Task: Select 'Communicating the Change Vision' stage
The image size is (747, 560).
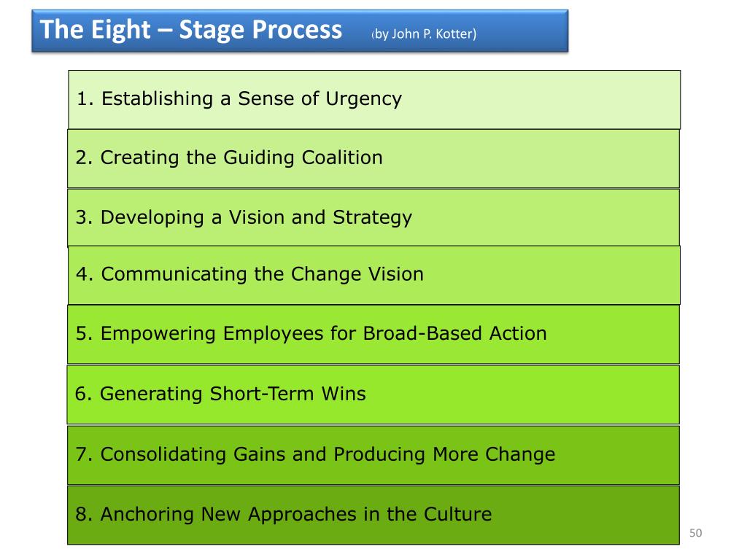Action: point(374,275)
